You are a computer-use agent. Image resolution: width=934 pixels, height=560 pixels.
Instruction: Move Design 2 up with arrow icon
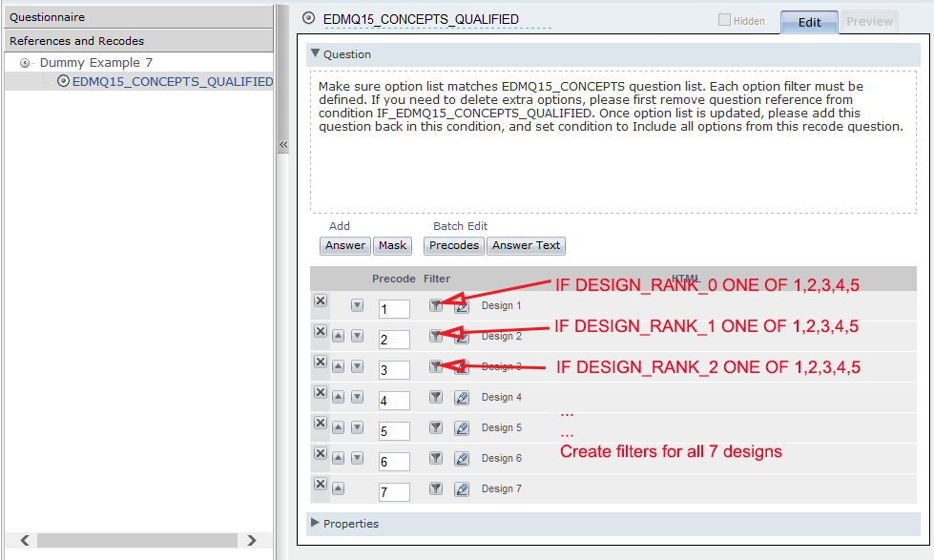click(x=339, y=336)
